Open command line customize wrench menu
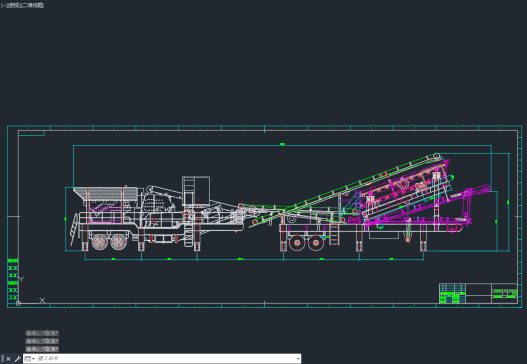The height and width of the screenshot is (364, 527). tap(17, 359)
